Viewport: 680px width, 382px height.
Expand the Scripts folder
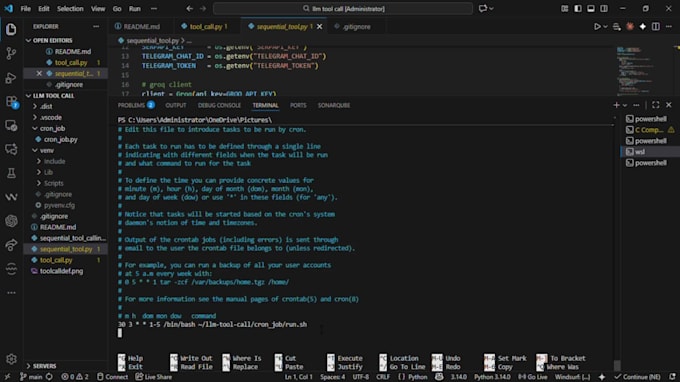tap(53, 183)
